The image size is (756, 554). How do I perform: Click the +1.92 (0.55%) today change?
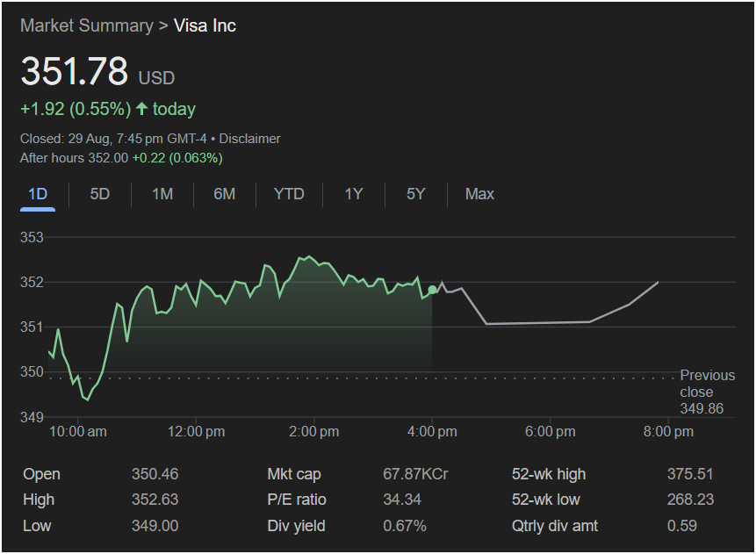(x=76, y=110)
